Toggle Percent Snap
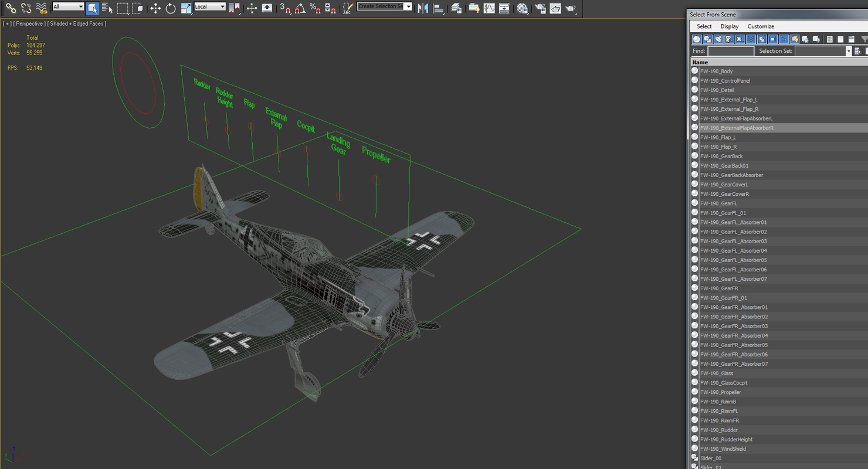 pos(316,8)
